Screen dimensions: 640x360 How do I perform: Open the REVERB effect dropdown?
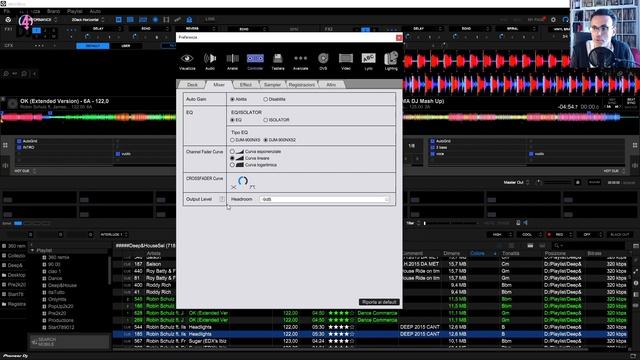195,29
